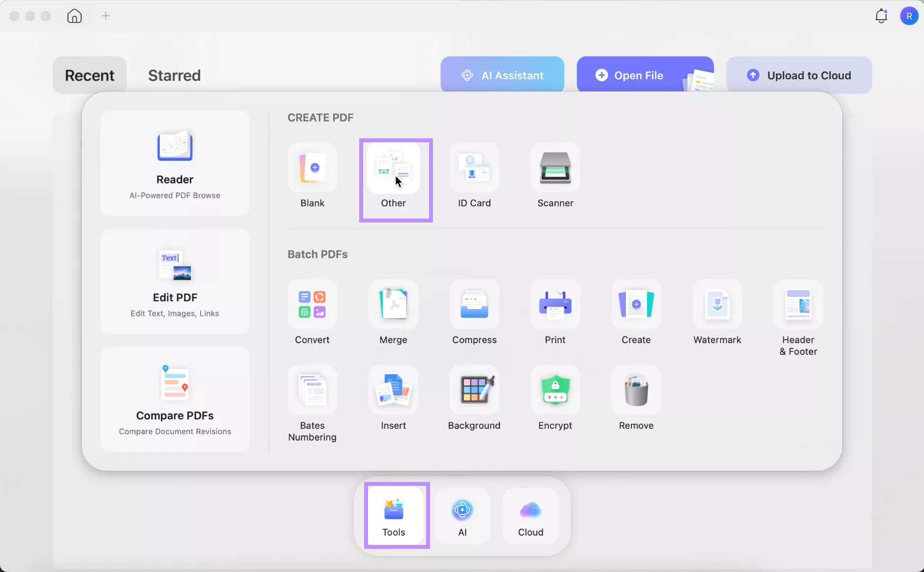
Task: Click the Merge PDFs icon
Action: [393, 305]
